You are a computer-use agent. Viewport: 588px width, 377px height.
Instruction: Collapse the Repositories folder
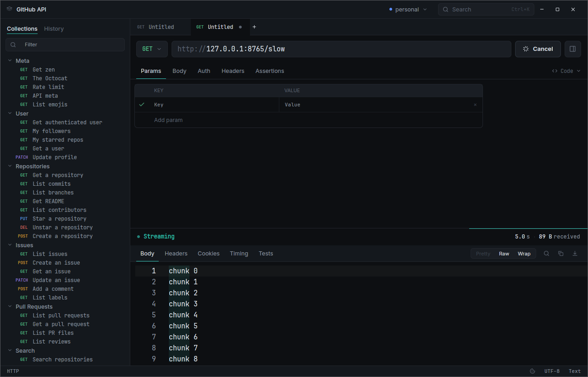point(28,166)
